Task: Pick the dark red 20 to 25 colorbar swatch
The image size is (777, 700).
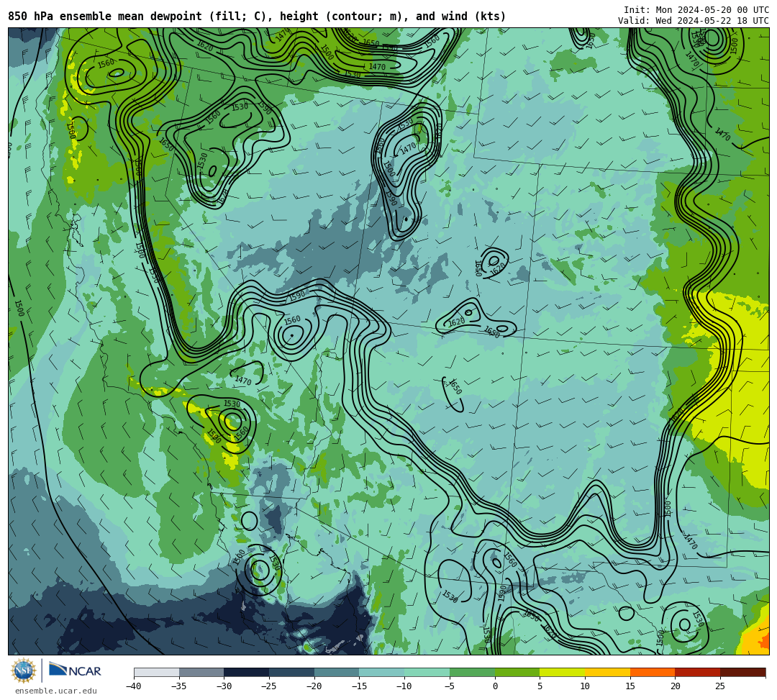Action: [698, 672]
